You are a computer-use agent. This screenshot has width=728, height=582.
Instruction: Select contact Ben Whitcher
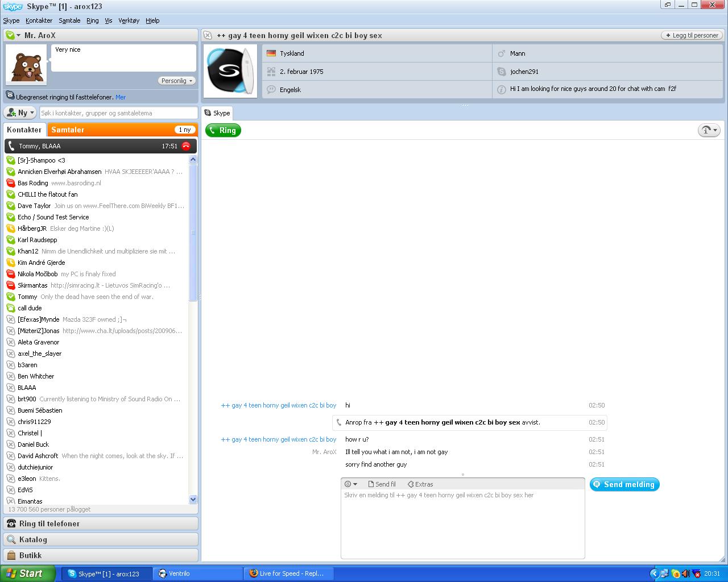(x=96, y=376)
